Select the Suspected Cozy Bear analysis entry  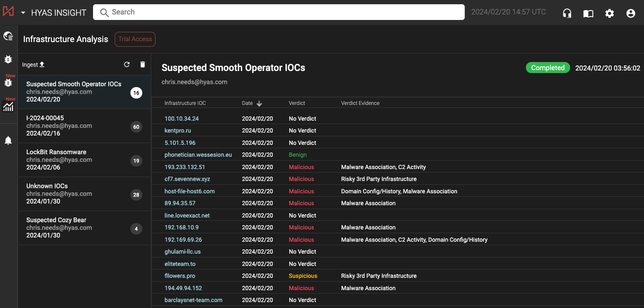pos(85,228)
